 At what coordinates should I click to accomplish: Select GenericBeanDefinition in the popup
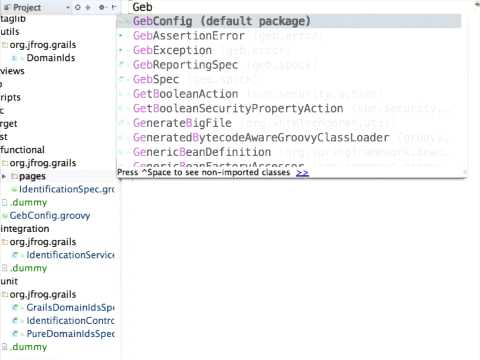(x=202, y=152)
